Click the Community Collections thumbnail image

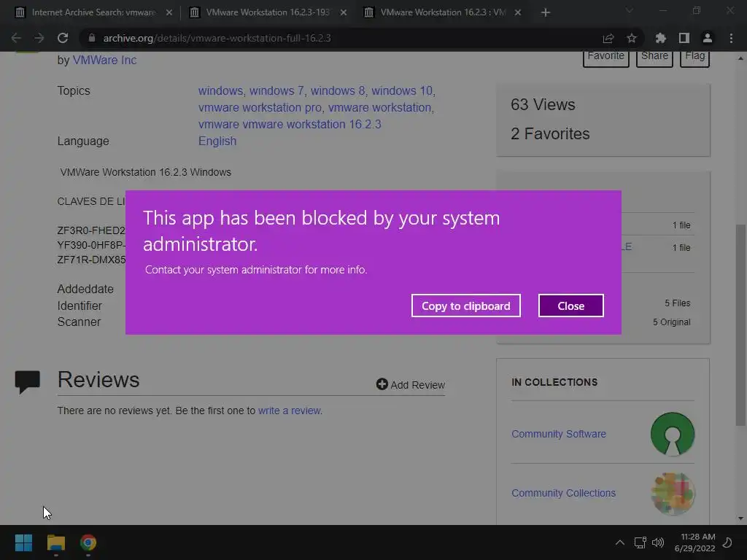click(x=673, y=494)
